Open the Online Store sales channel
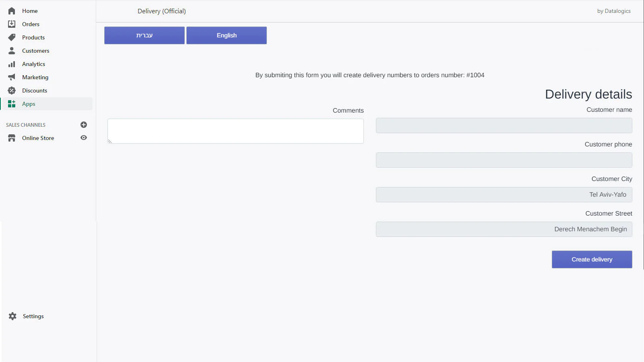The height and width of the screenshot is (362, 644). (x=38, y=138)
